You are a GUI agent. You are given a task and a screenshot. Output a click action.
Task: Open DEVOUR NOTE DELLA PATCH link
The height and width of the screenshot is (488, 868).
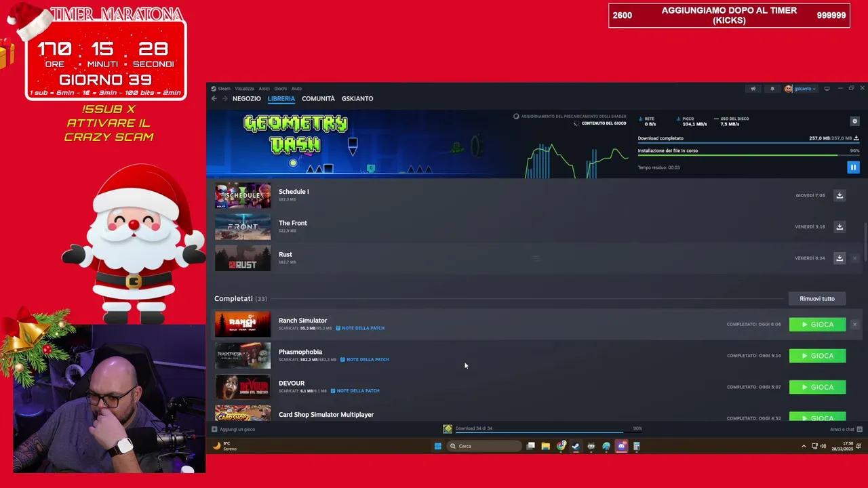click(355, 390)
